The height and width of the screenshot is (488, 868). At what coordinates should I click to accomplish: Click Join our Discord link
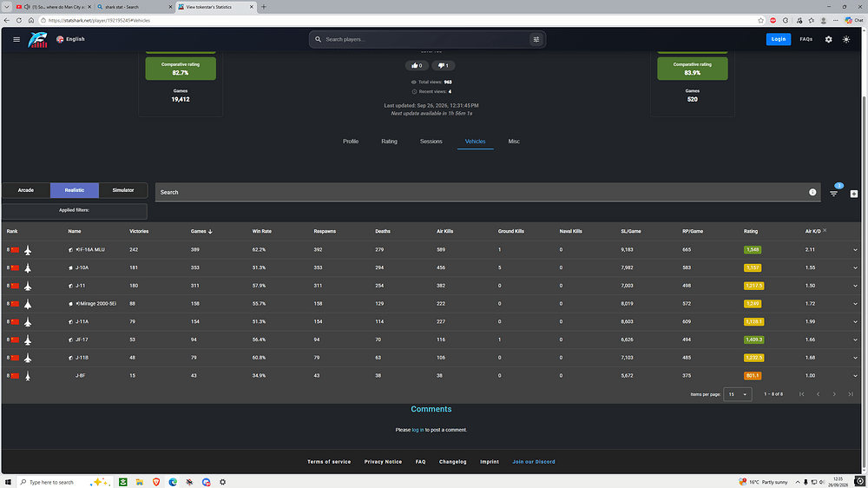pos(534,461)
